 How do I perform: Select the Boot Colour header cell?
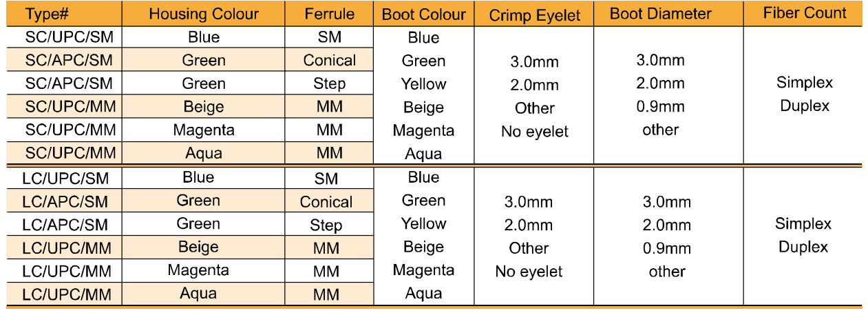(x=423, y=14)
